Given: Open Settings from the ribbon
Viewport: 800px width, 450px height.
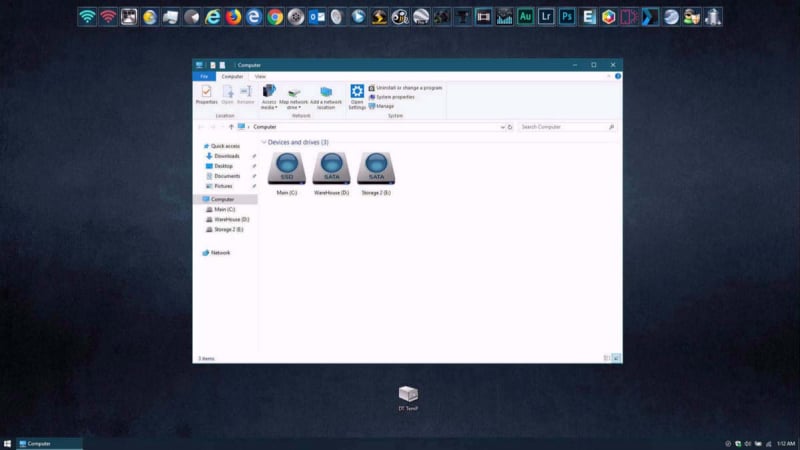Looking at the screenshot, I should [357, 97].
